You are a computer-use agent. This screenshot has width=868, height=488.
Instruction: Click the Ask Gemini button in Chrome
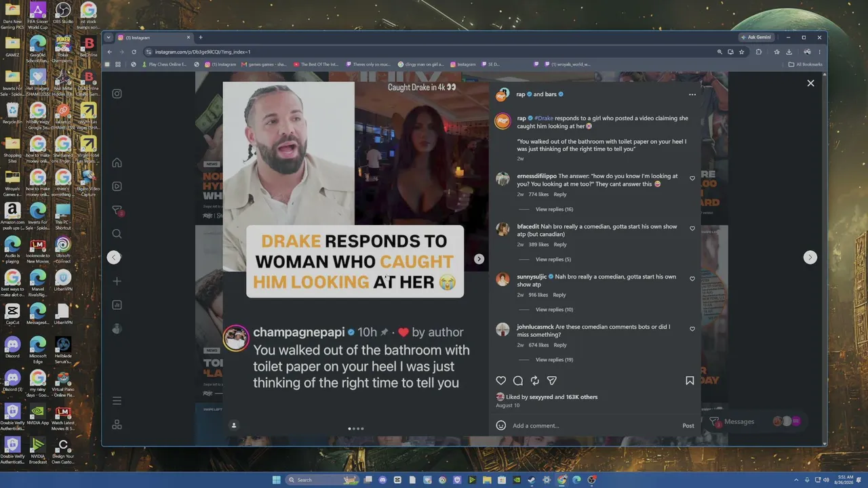tap(757, 37)
